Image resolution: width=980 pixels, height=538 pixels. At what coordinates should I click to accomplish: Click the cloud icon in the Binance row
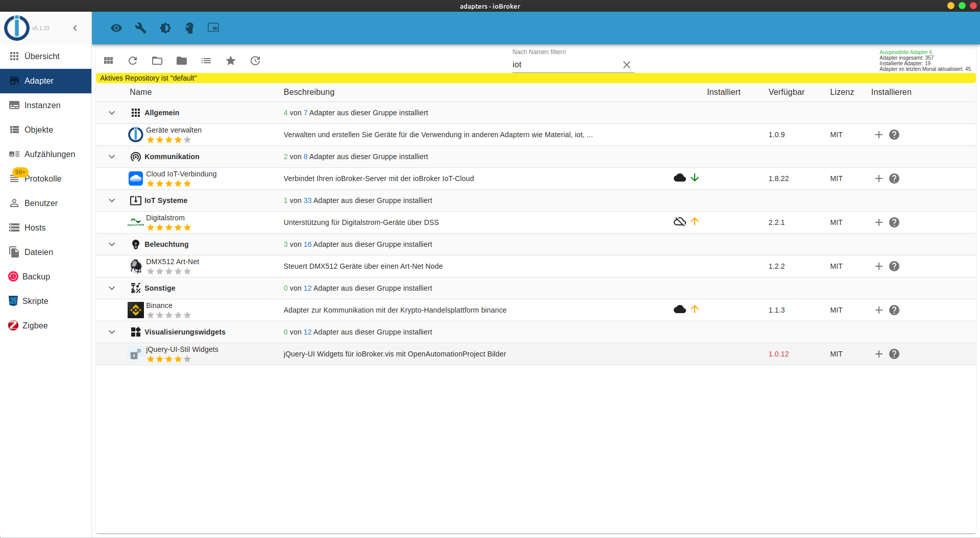click(x=680, y=309)
